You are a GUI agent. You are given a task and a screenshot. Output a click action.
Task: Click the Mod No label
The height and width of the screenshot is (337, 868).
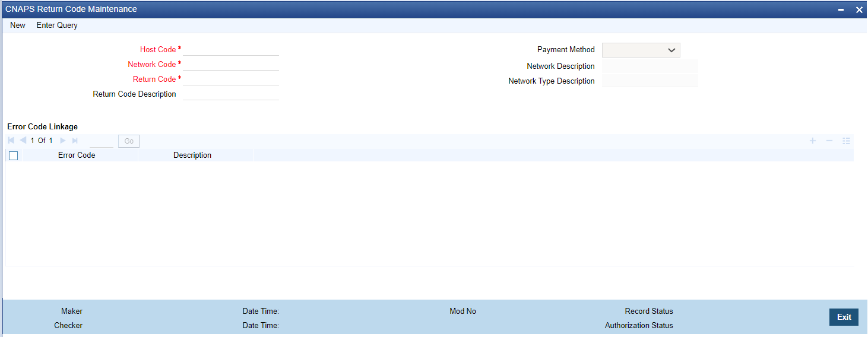point(463,311)
